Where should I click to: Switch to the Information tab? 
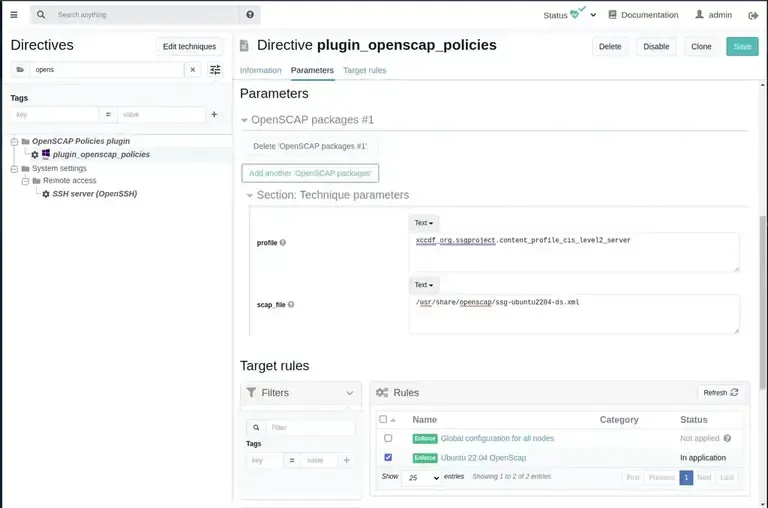[260, 70]
